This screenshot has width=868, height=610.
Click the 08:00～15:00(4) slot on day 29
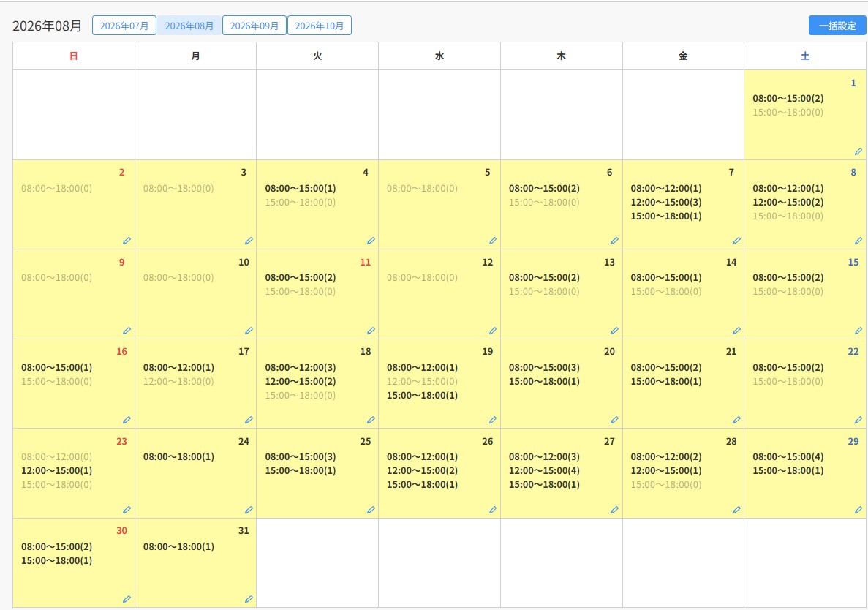(x=788, y=456)
